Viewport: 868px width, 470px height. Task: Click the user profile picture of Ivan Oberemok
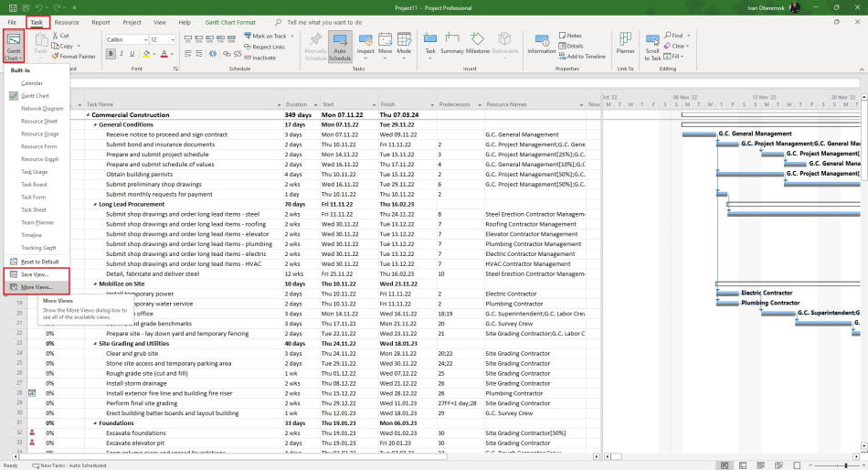pos(795,7)
